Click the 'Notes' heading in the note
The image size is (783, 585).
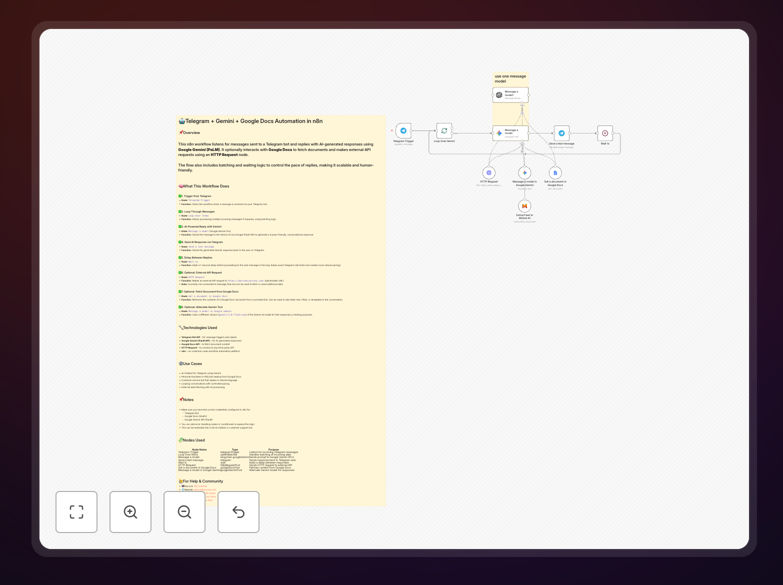point(186,400)
